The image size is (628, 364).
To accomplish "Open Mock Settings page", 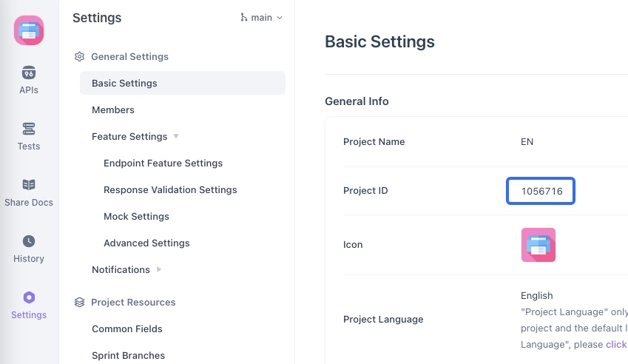I will [136, 217].
